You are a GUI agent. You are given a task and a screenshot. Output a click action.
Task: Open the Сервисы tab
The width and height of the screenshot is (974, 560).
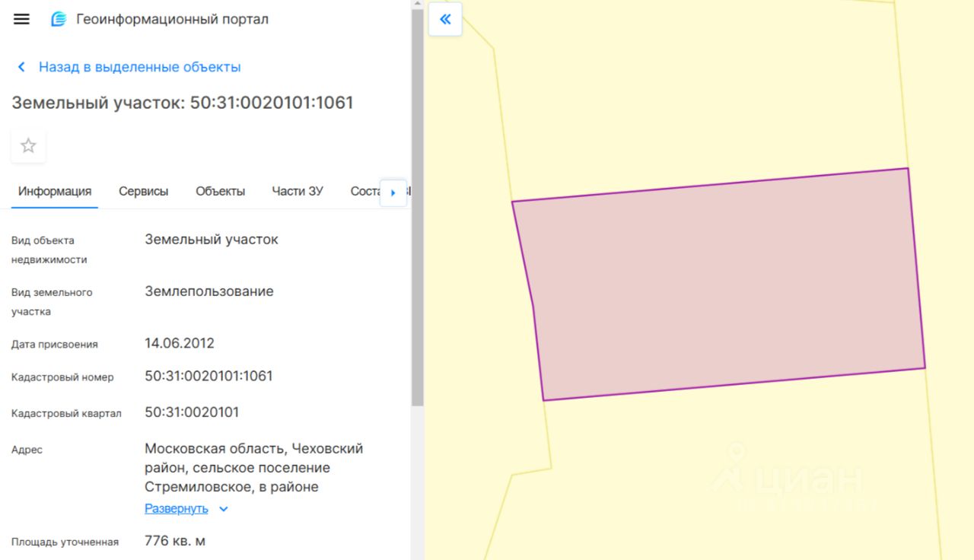click(143, 191)
